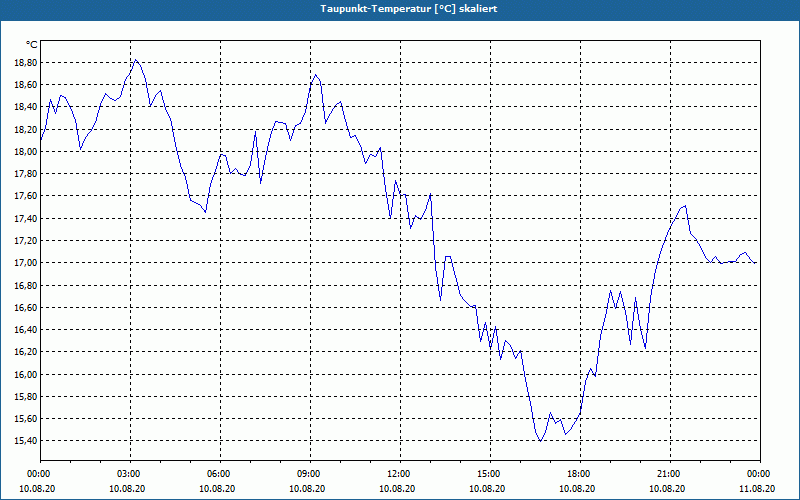Image resolution: width=800 pixels, height=500 pixels.
Task: Click the curve's highest peak just after 03:00
Action: pyautogui.click(x=135, y=60)
